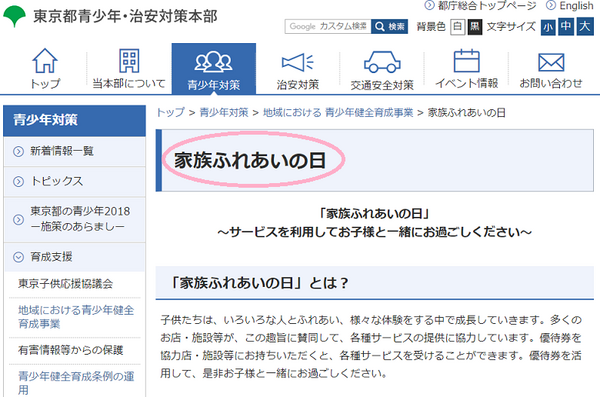The height and width of the screenshot is (397, 600).
Task: Open イベント情報 menu label
Action: (466, 83)
